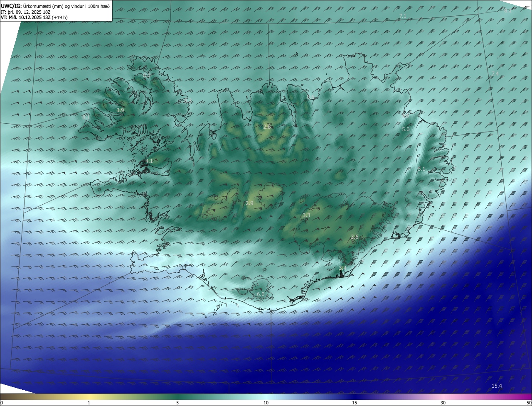The width and height of the screenshot is (532, 406).
Task: Click the map value '3.9' in the Westfjords
Action: pyautogui.click(x=120, y=110)
